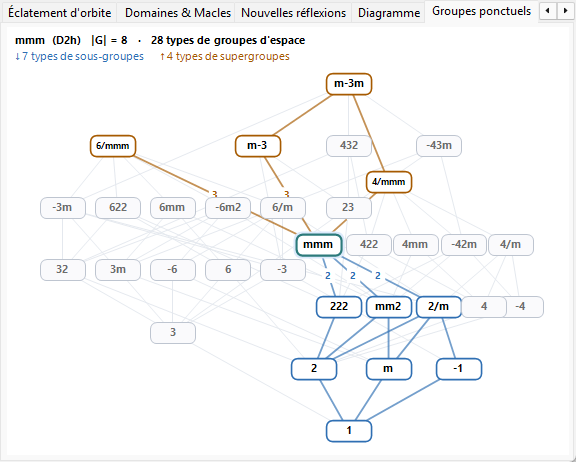Viewport: 576px width, 462px height.
Task: Select the highlighted mmm node
Action: (319, 245)
